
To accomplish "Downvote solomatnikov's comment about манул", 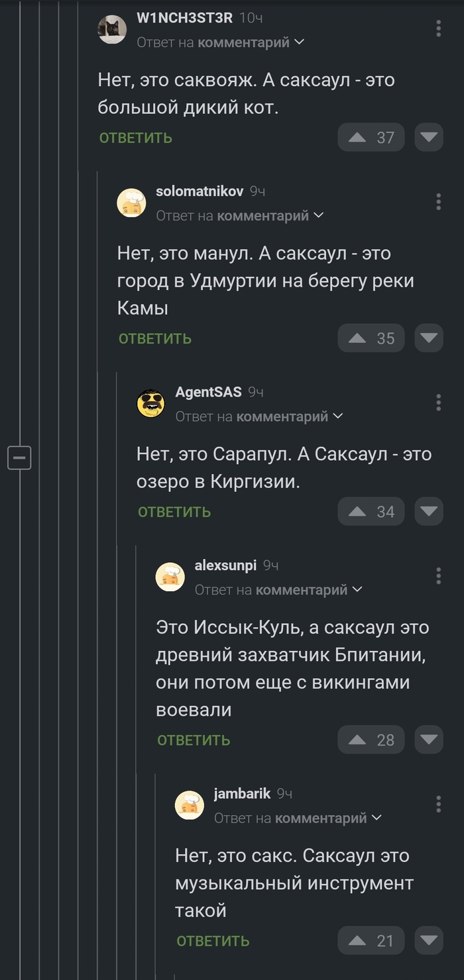I will [429, 338].
